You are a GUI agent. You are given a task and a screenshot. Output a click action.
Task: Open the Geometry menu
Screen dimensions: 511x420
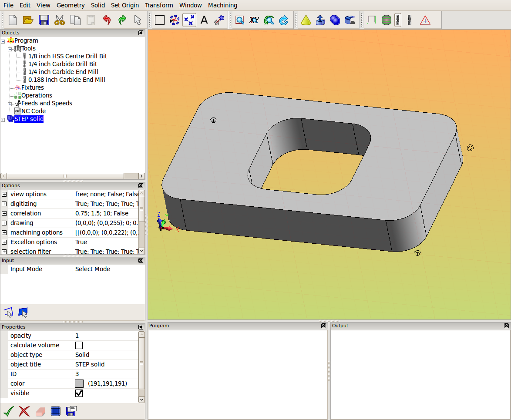(x=71, y=5)
